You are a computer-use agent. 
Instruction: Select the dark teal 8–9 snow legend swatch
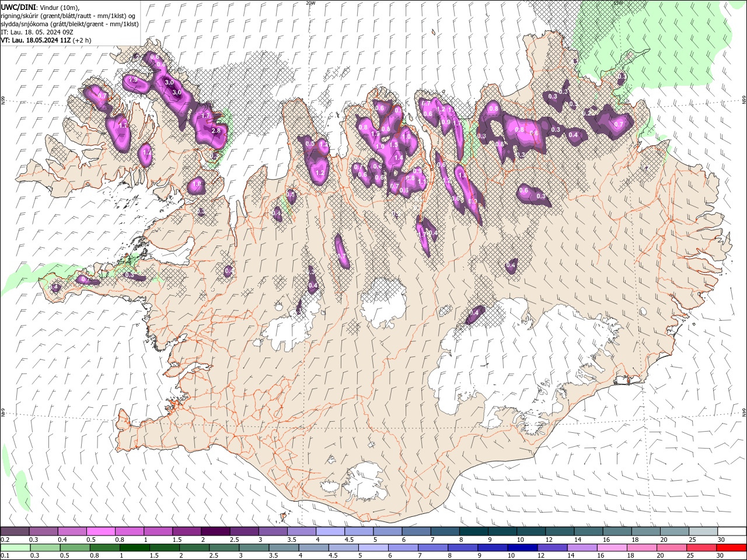[473, 531]
